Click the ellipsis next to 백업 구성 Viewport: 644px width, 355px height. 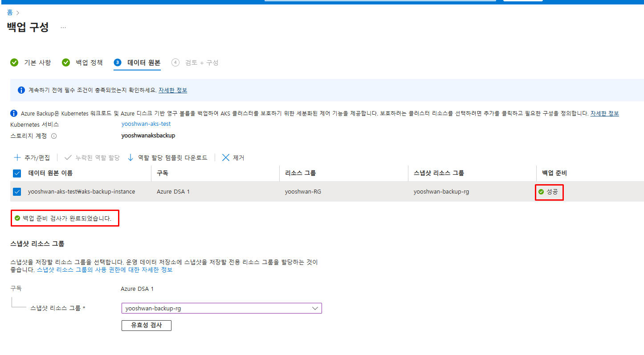[x=63, y=28]
